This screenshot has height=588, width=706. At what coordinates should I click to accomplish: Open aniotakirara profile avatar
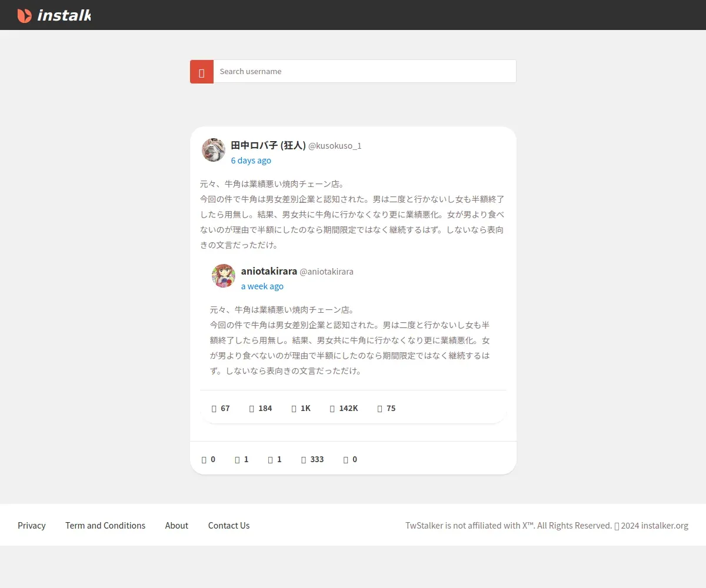(224, 276)
